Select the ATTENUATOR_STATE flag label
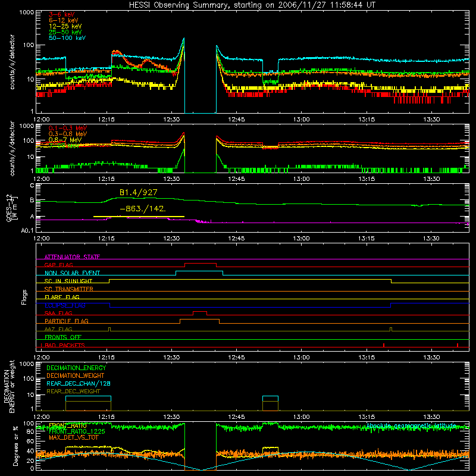Viewport: 476px width, 476px height. (x=72, y=257)
